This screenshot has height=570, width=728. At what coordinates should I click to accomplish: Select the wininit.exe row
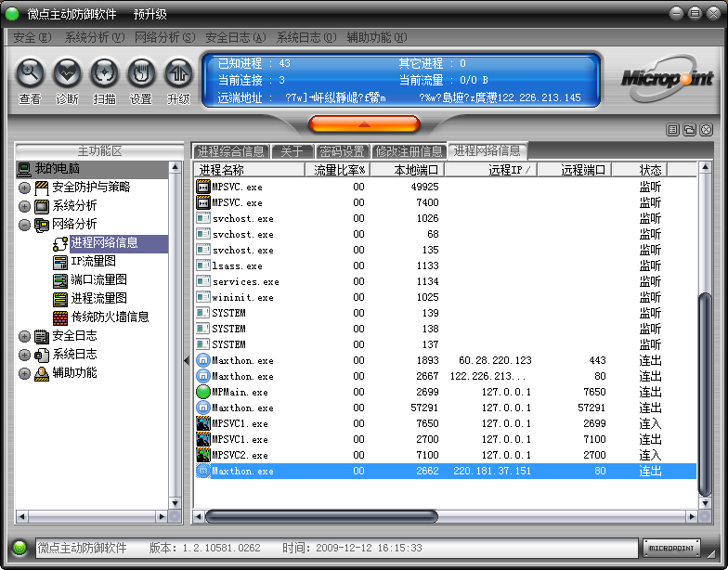446,297
